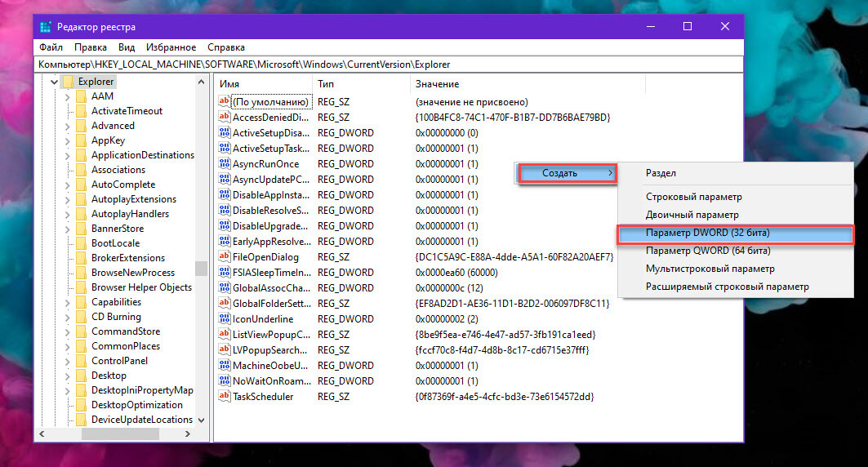Collapse the Explorer tree node
This screenshot has width=868, height=467.
(54, 82)
